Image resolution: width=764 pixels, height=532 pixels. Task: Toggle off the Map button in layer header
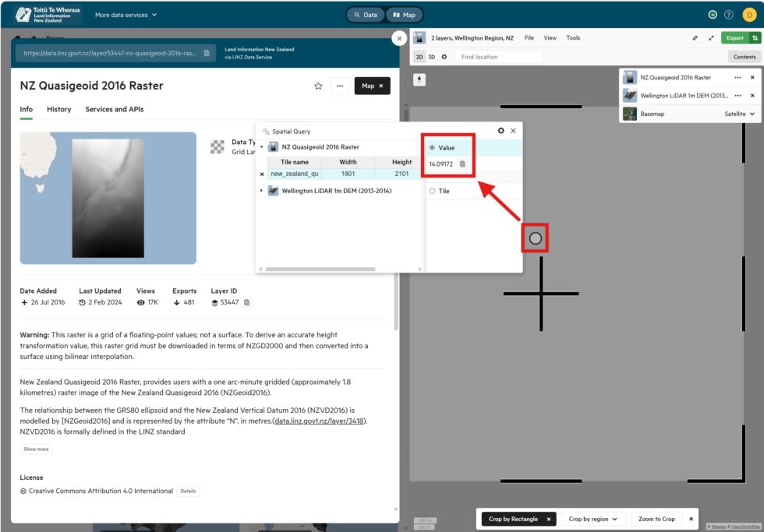pyautogui.click(x=373, y=86)
